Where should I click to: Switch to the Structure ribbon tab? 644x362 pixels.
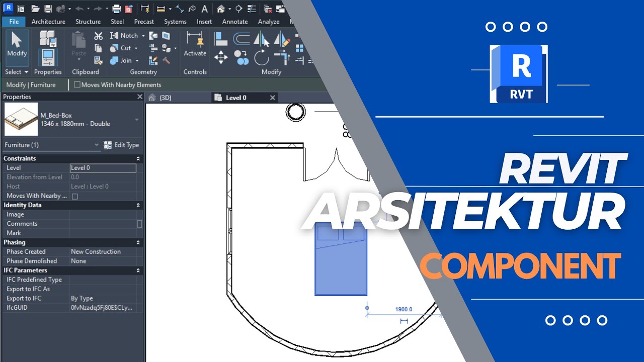click(88, 22)
